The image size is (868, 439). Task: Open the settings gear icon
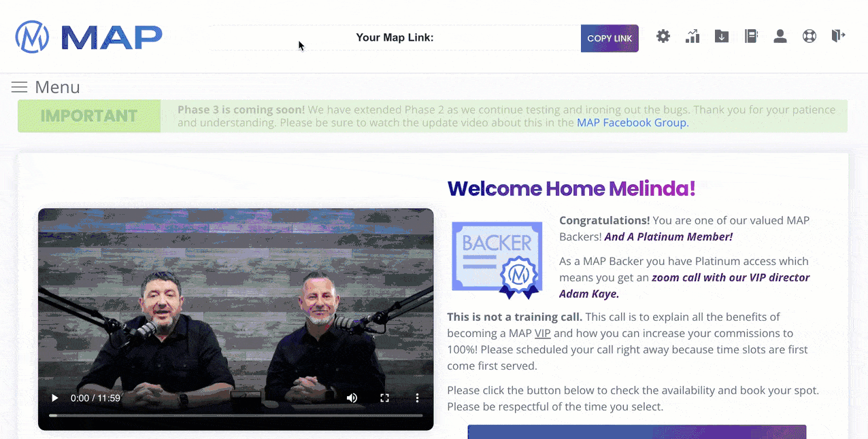click(663, 37)
